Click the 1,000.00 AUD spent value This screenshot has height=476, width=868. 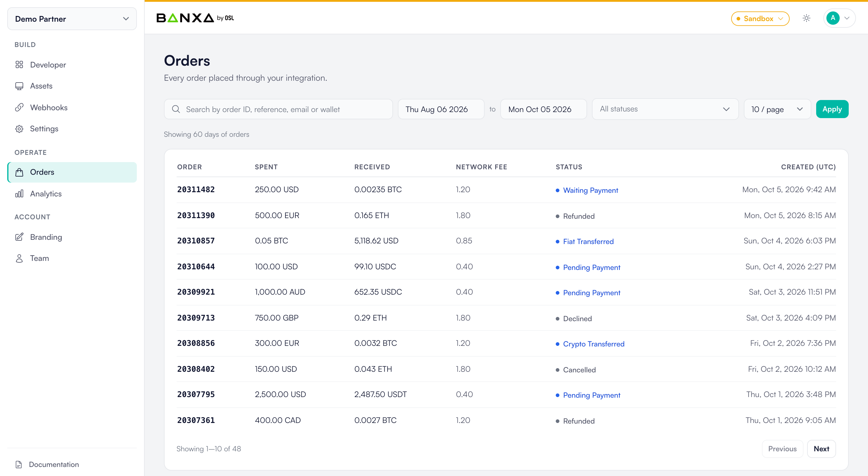(x=280, y=292)
